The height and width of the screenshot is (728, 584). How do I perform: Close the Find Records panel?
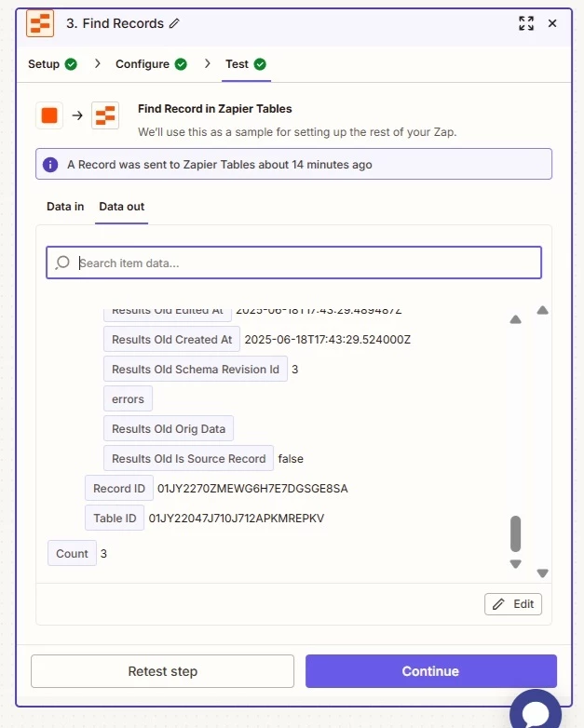(x=552, y=23)
